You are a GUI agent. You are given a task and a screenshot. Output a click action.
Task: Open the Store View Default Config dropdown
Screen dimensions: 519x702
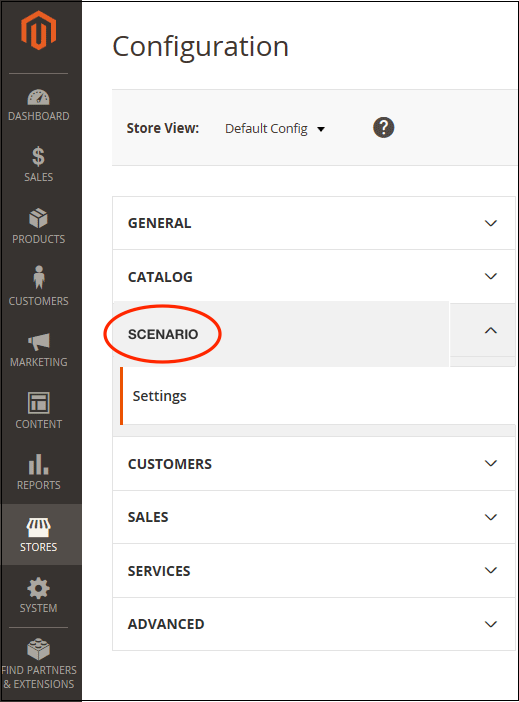click(x=275, y=129)
